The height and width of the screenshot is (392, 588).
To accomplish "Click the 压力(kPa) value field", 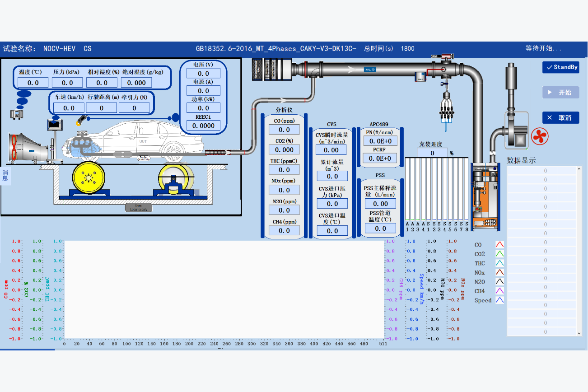I will pyautogui.click(x=67, y=83).
